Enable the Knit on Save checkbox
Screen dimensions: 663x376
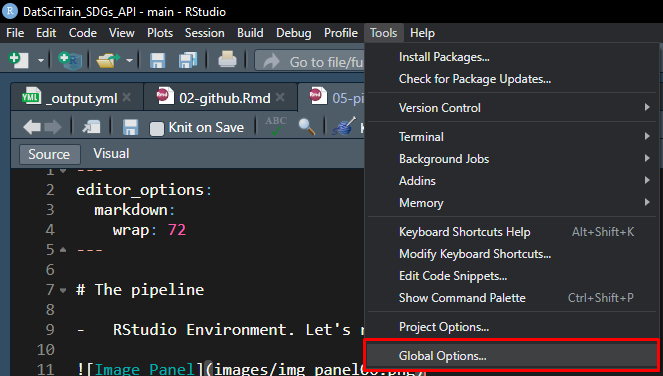click(x=157, y=129)
